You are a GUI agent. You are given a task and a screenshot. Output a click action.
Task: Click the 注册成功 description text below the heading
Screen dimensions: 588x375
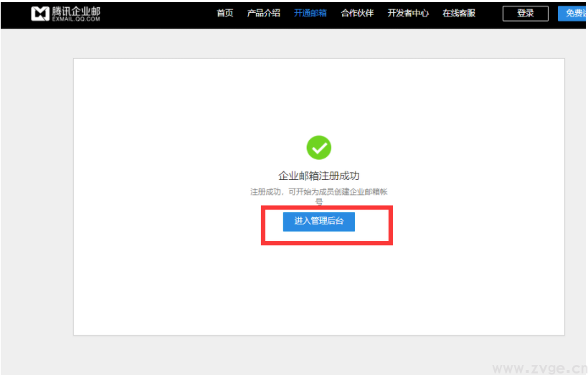click(319, 192)
